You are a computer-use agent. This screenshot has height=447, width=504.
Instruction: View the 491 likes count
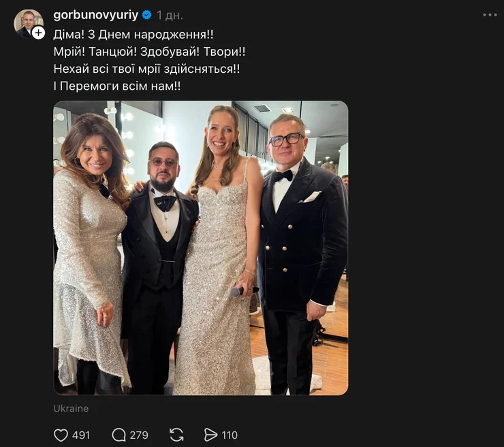click(x=81, y=435)
